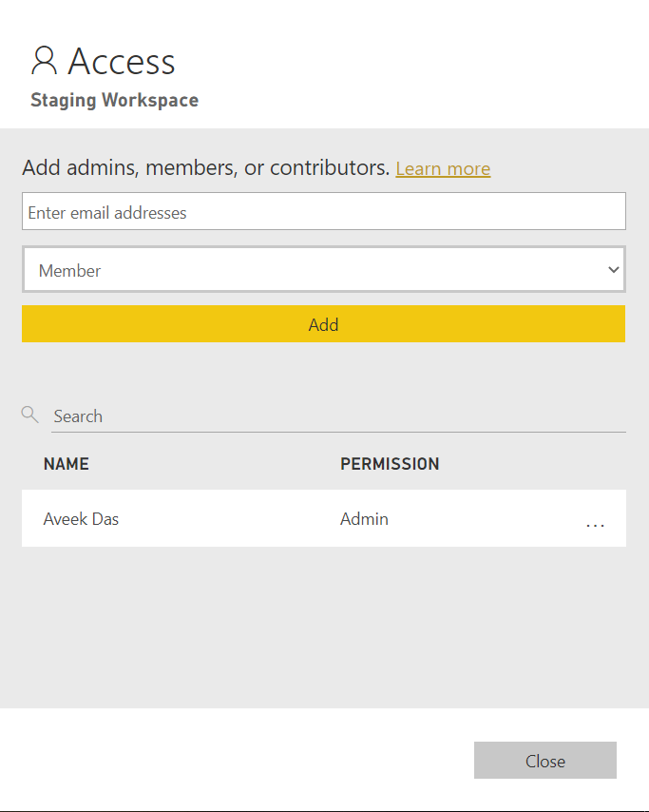The width and height of the screenshot is (649, 812).
Task: Click the empty gray area below user list
Action: coord(323,628)
